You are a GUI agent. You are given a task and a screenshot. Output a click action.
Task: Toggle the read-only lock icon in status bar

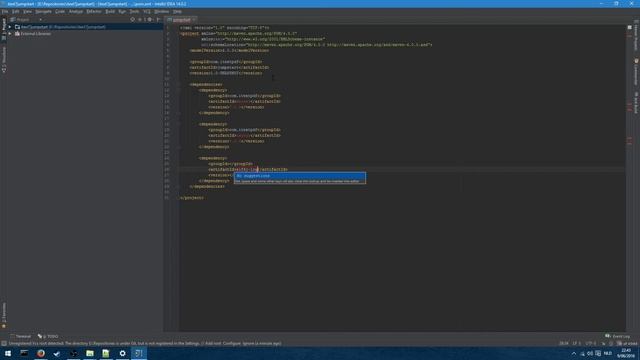point(604,344)
